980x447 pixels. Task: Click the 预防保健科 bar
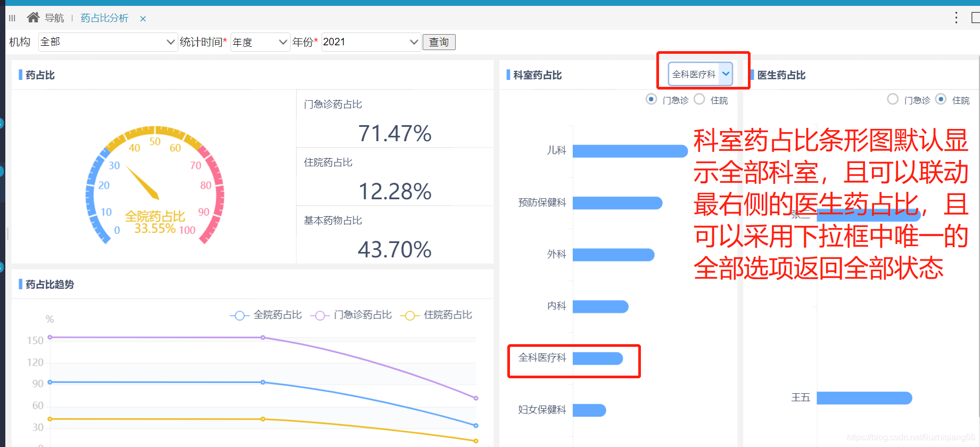pyautogui.click(x=617, y=203)
